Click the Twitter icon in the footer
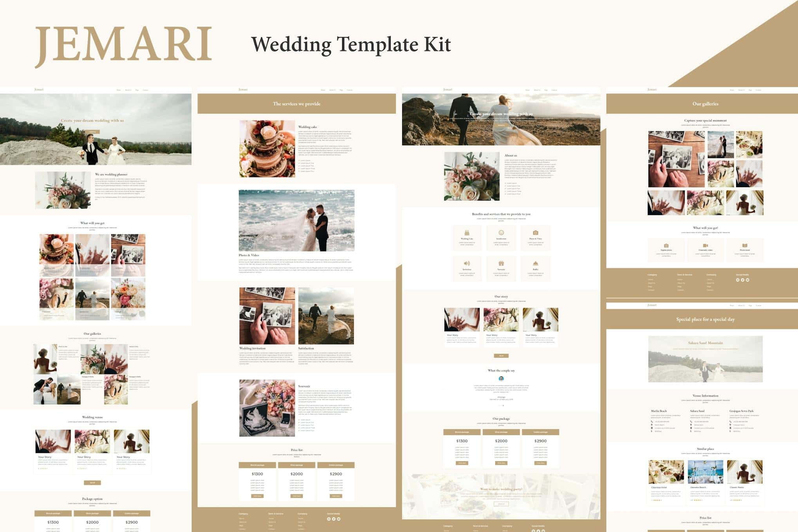Viewport: 798px width, 532px height. [743, 280]
